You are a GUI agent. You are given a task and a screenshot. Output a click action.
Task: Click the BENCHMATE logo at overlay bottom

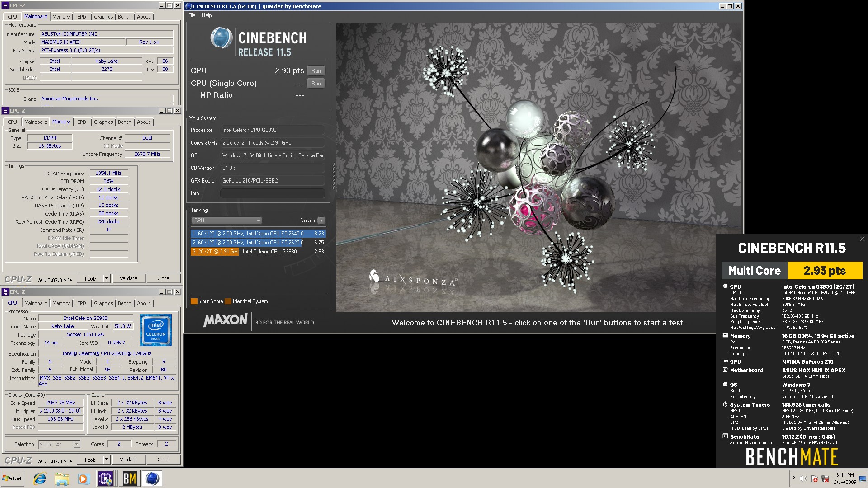coord(792,457)
